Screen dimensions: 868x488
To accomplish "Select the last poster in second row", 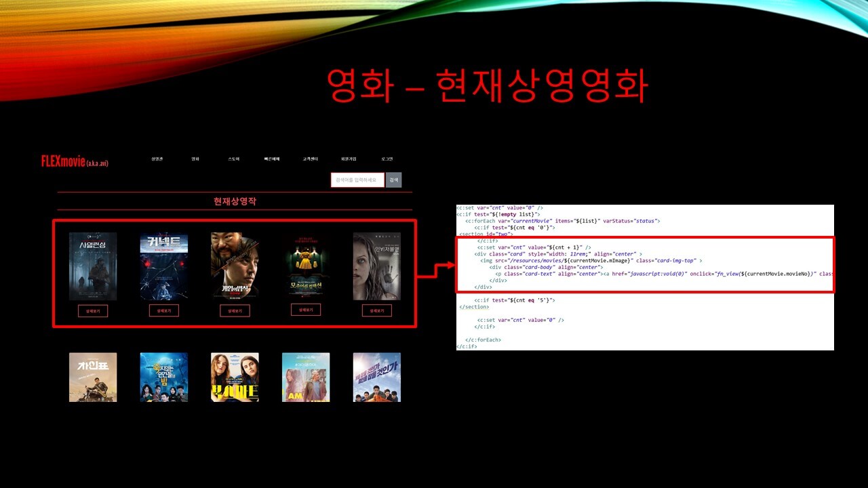I will pos(377,377).
